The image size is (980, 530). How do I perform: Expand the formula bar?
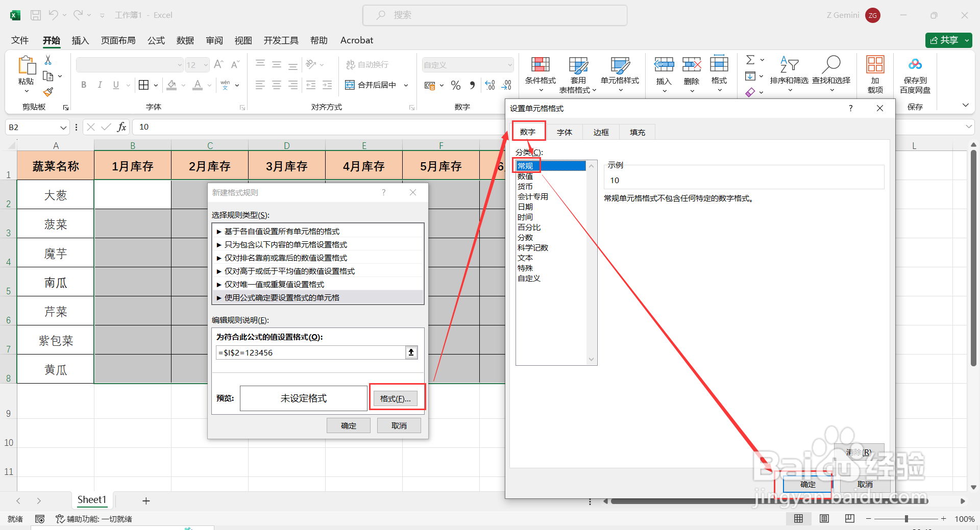[x=969, y=127]
